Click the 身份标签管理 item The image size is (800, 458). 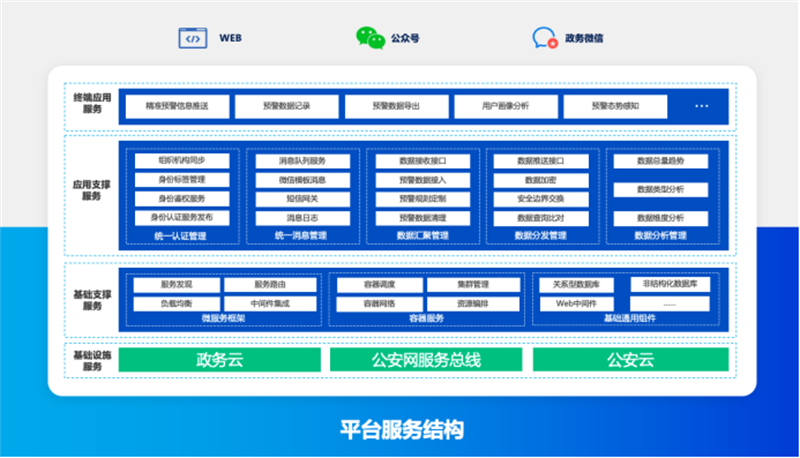point(183,180)
